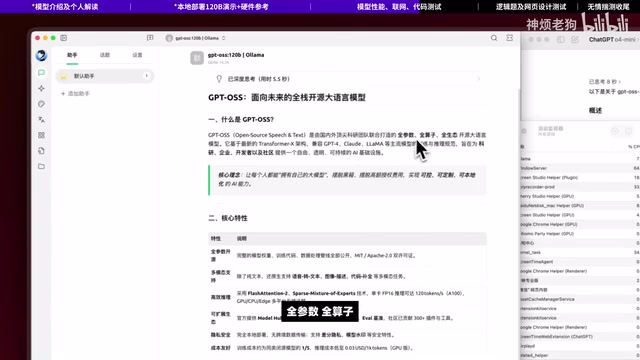Viewport: 640px width, 360px height.
Task: Click the 多模态支持 table cell
Action: click(221, 276)
